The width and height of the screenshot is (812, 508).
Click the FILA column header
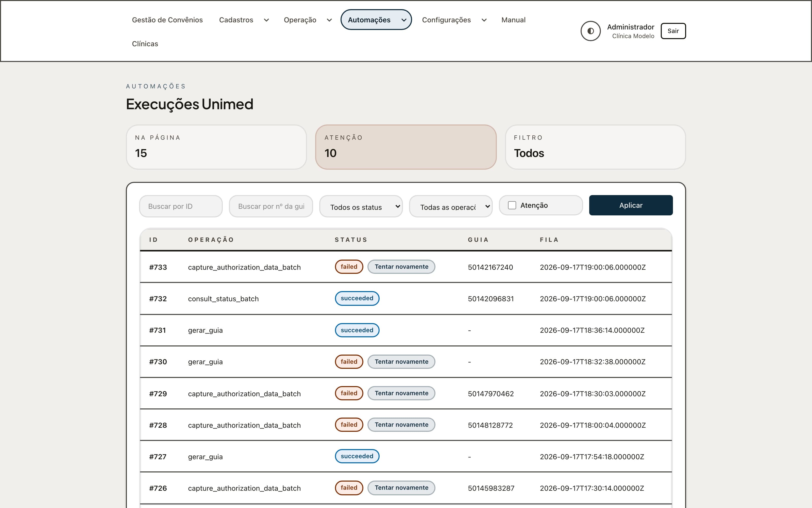click(549, 240)
